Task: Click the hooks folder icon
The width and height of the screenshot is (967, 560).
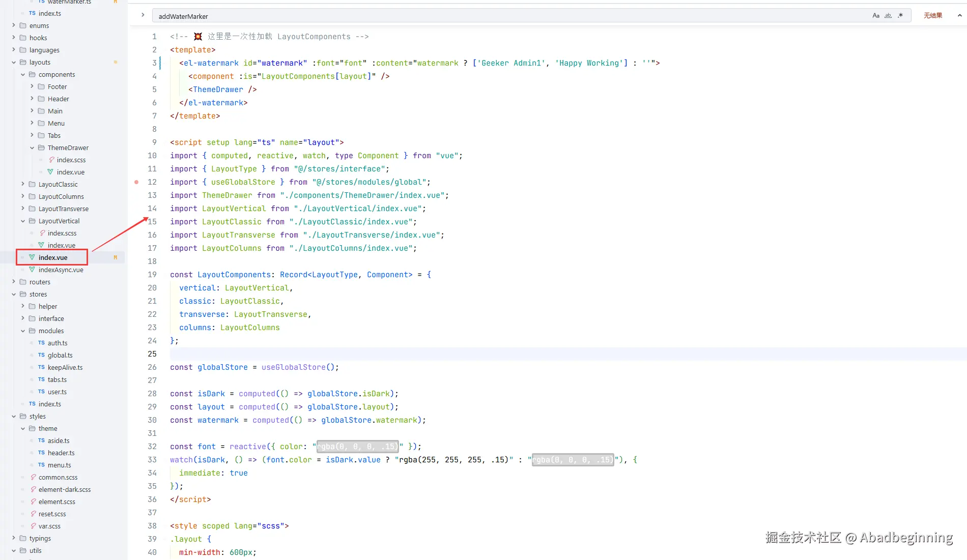Action: [x=23, y=38]
